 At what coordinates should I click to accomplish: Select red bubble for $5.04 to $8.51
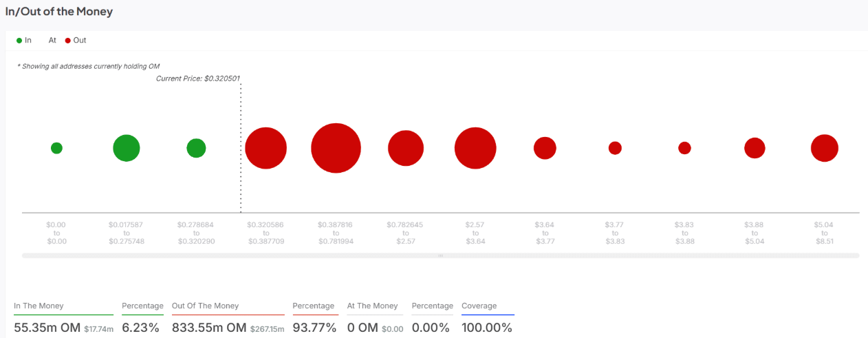coord(825,148)
